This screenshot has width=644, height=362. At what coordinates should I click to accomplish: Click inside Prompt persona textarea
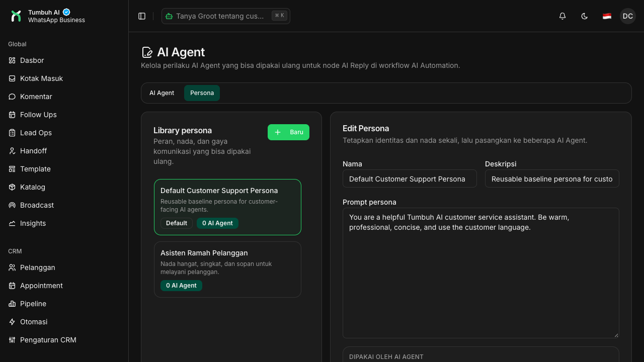point(481,273)
